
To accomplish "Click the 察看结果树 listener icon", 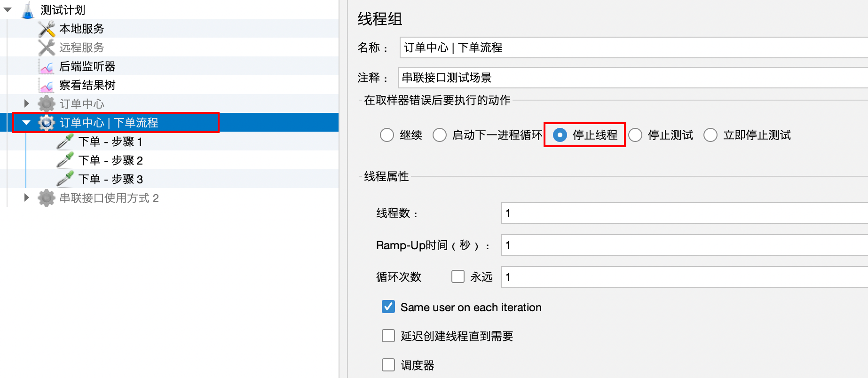I will click(x=47, y=86).
